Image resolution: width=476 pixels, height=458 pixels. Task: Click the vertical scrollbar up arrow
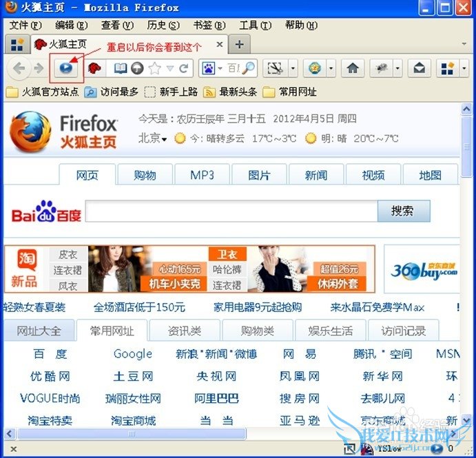click(x=466, y=109)
